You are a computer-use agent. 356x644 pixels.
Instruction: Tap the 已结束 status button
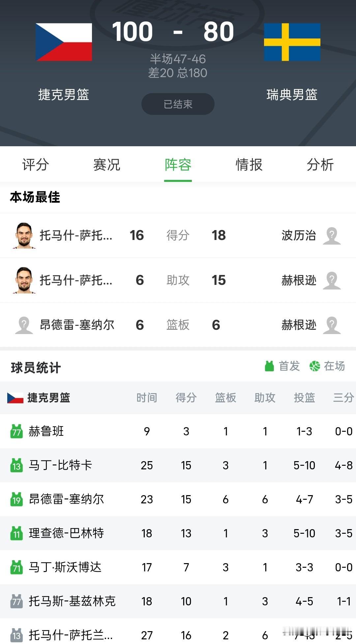click(178, 104)
